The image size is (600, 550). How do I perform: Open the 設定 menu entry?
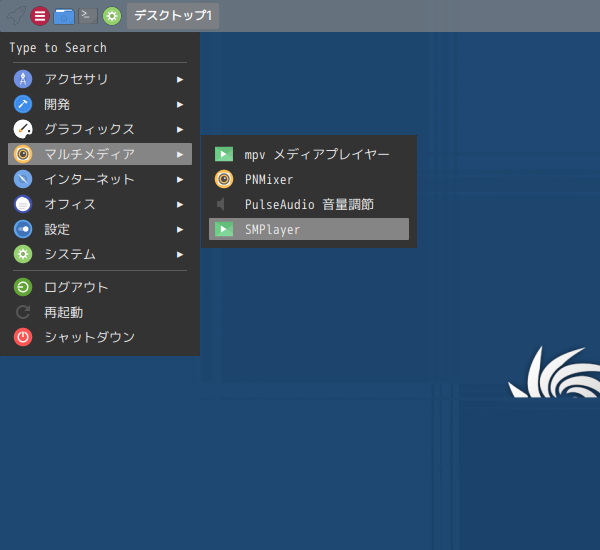pos(57,229)
